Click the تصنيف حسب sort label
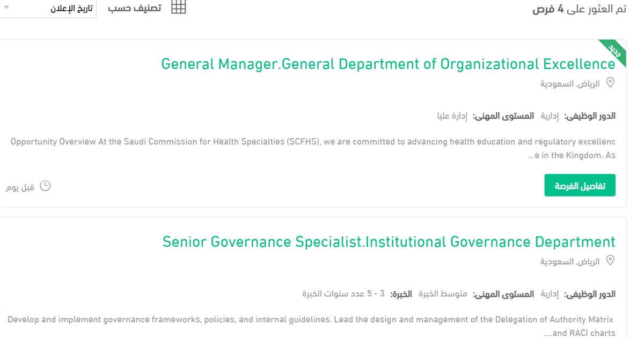Viewport: 644px width, 339px height. pos(134,9)
